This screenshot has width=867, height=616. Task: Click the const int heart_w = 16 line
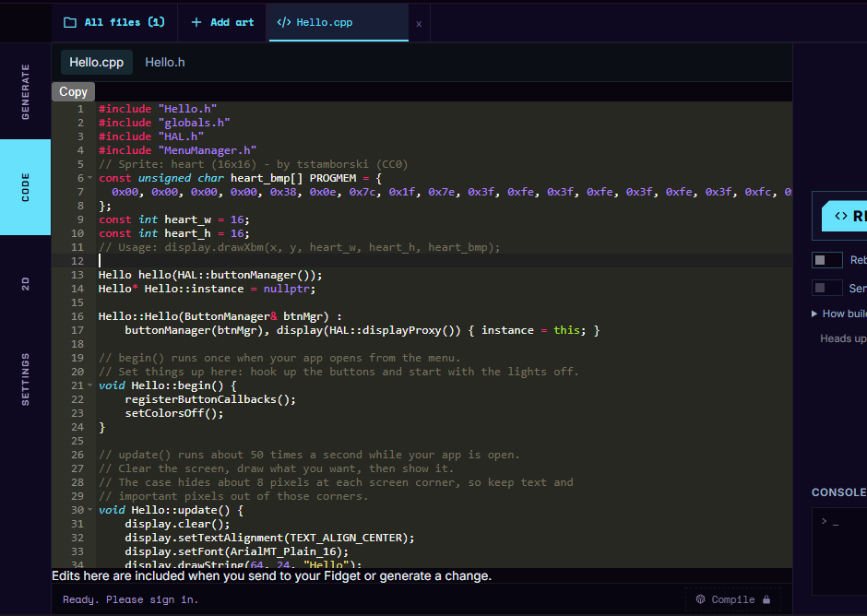174,219
